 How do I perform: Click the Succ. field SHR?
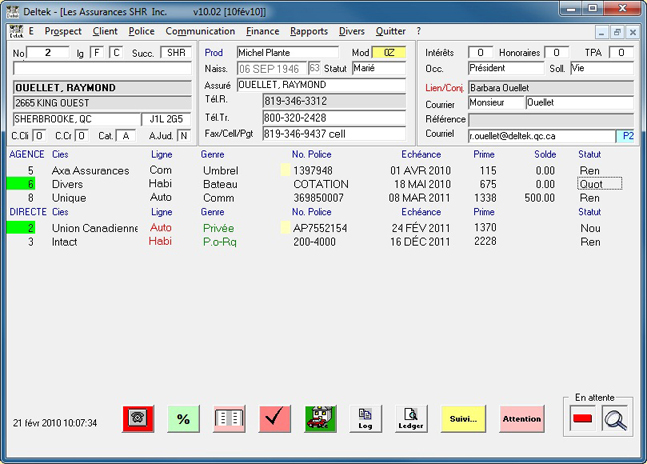[176, 53]
